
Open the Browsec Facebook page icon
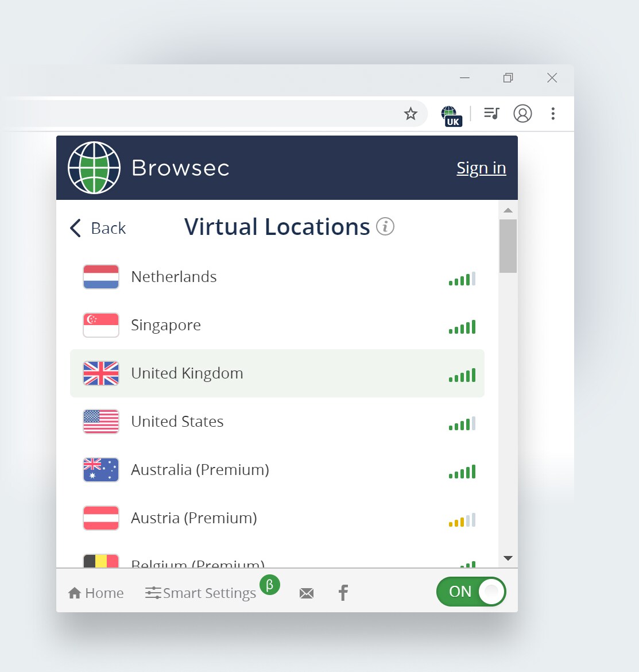point(343,592)
